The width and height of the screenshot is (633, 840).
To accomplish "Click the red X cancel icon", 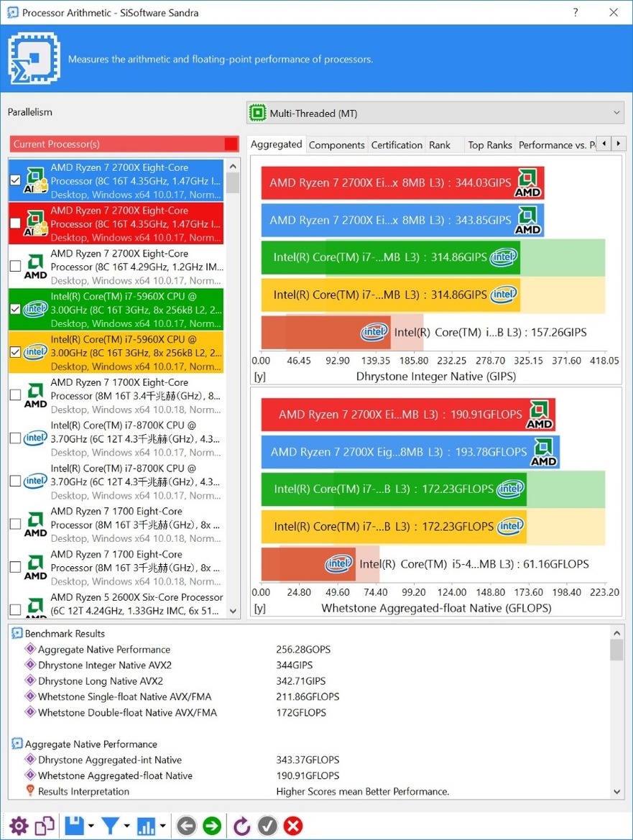I will (293, 826).
